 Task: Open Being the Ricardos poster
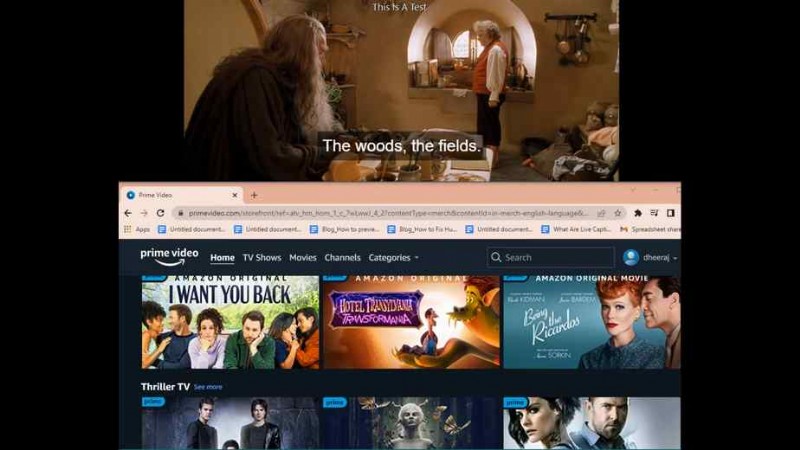point(592,322)
